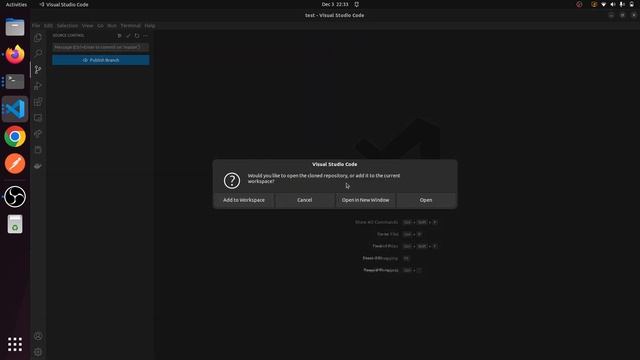Open the View menu

pyautogui.click(x=87, y=25)
